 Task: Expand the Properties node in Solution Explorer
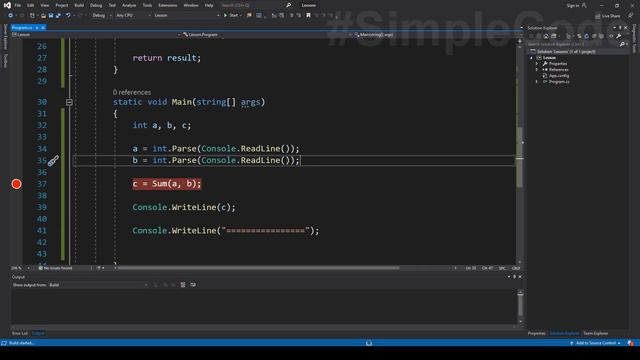537,64
